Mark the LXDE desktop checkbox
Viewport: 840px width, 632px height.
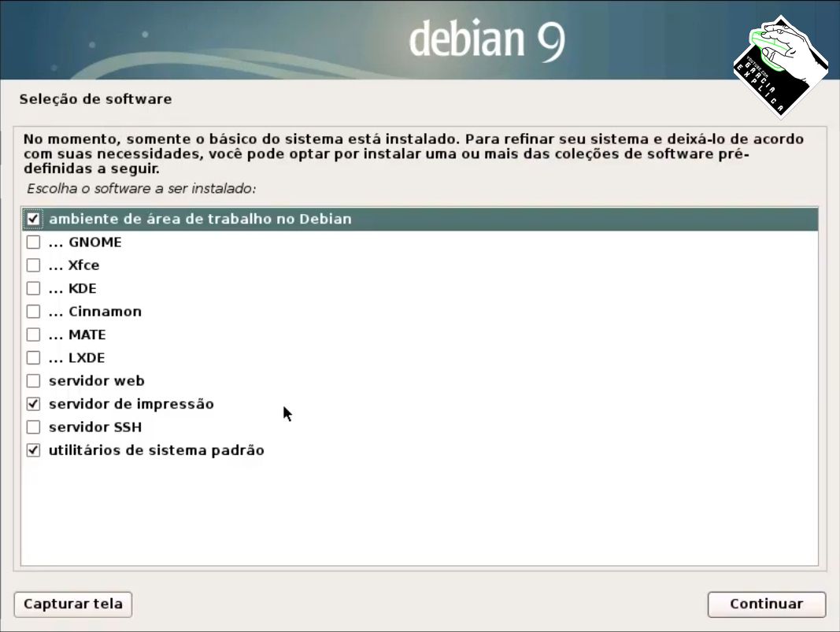coord(33,357)
